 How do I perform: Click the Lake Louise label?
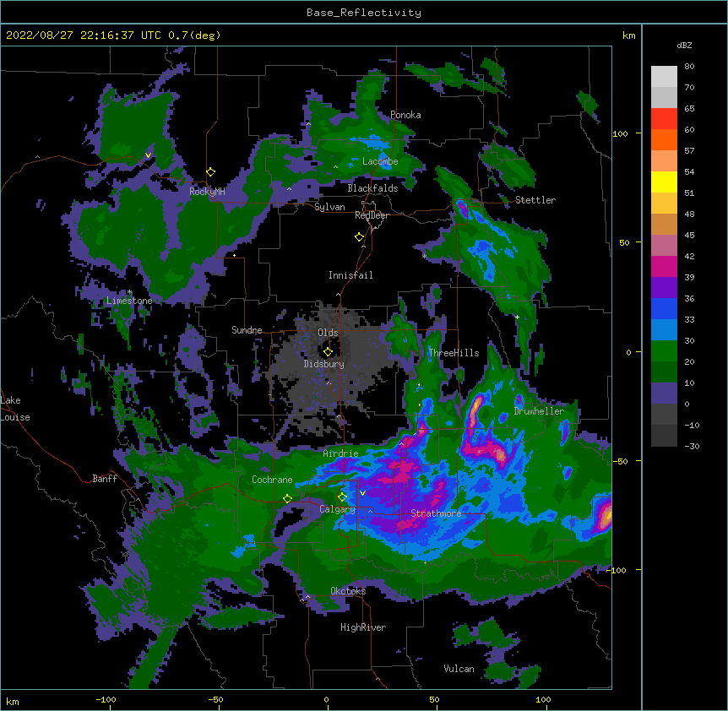pos(14,409)
